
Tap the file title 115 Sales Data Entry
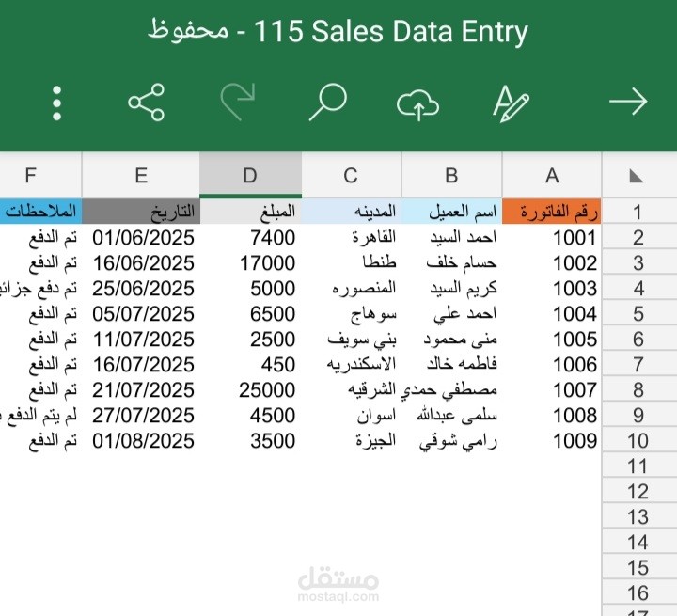click(391, 31)
